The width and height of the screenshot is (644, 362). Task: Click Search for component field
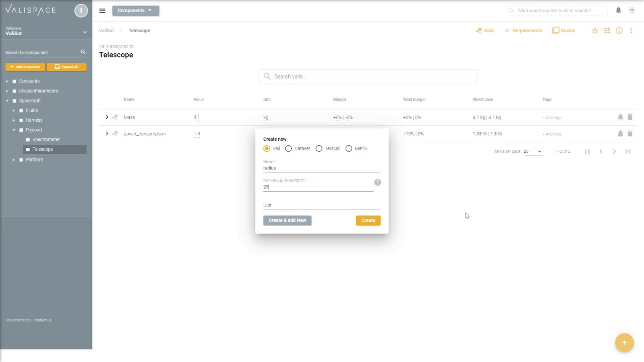coord(41,52)
